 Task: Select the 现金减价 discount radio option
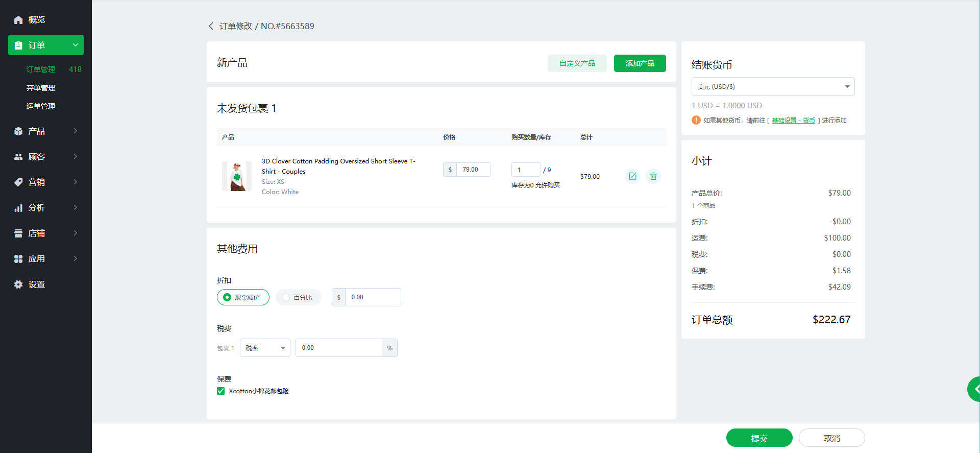point(228,297)
